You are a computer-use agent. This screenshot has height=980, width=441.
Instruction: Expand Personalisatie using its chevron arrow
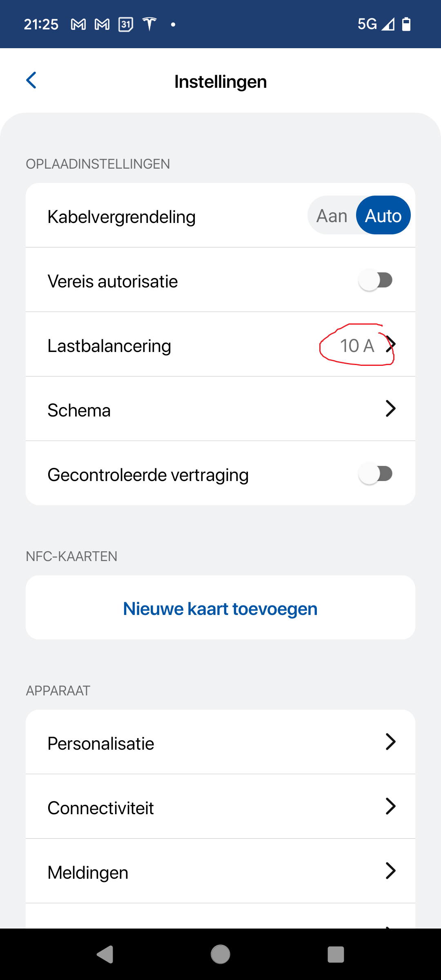click(390, 742)
